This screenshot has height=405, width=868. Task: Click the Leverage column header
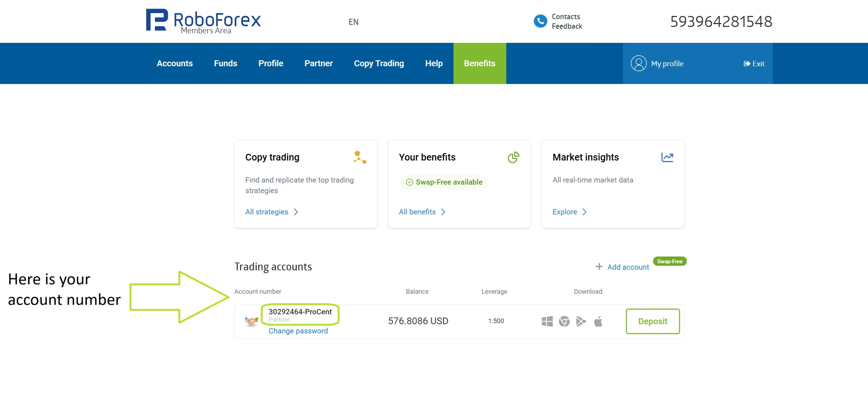pyautogui.click(x=494, y=292)
